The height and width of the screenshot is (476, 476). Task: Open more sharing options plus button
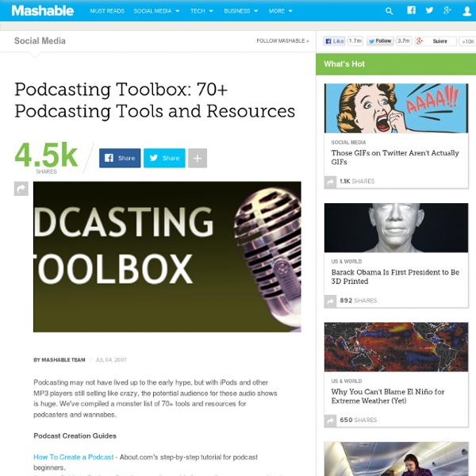(x=198, y=158)
